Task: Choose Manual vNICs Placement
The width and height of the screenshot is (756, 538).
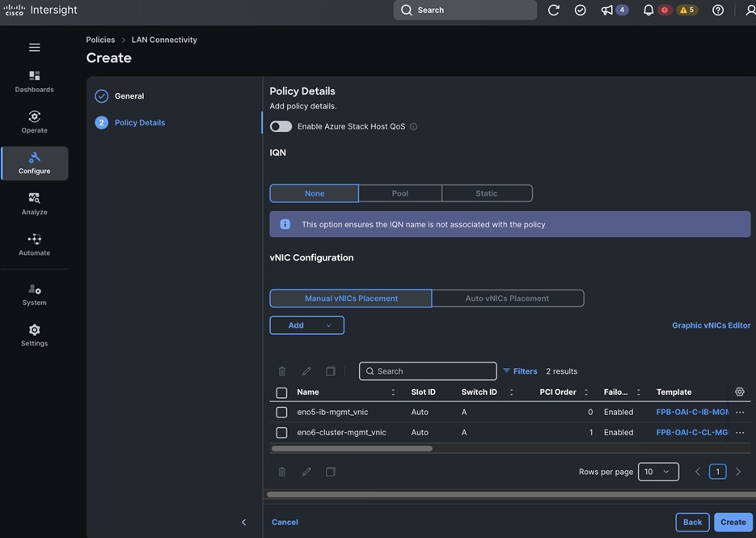Action: coord(351,299)
